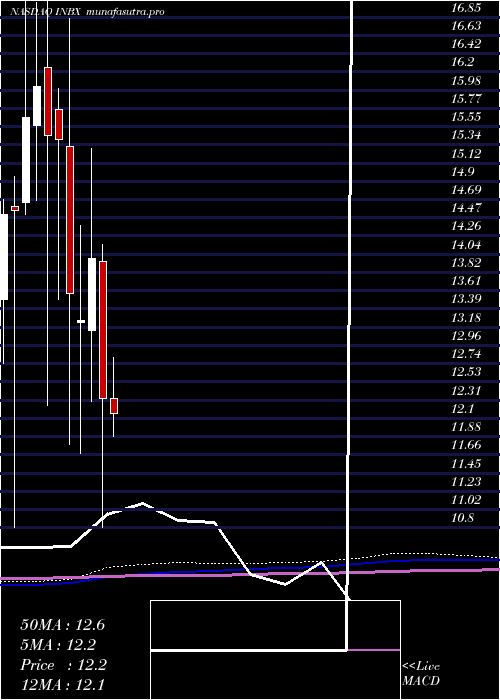Select the 11.23 price axis value
500x700 pixels.
coord(466,482)
